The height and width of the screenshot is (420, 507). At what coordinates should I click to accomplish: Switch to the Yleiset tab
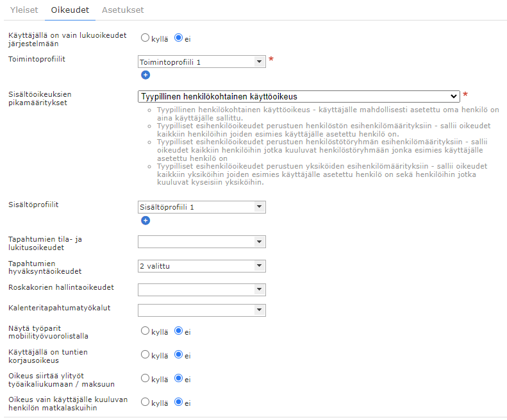(x=24, y=10)
